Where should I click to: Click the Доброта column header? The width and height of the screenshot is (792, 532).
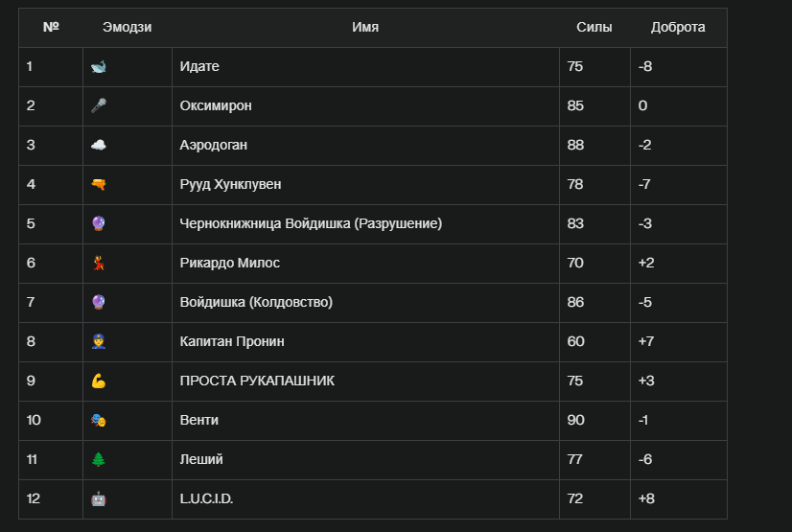(x=678, y=27)
